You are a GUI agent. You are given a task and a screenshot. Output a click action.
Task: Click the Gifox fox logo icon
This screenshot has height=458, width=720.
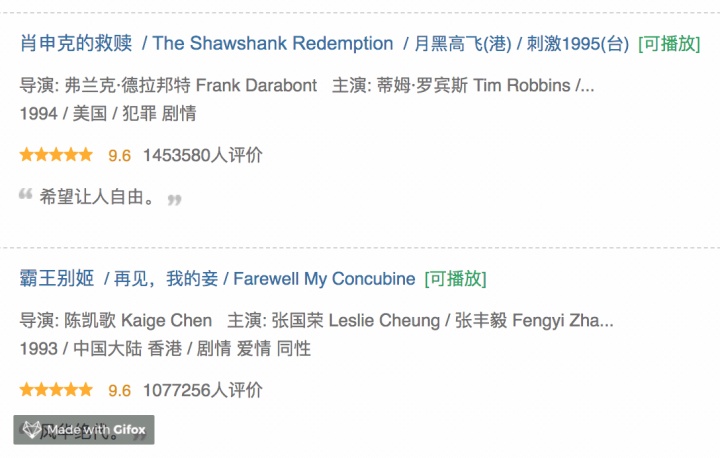(x=32, y=430)
